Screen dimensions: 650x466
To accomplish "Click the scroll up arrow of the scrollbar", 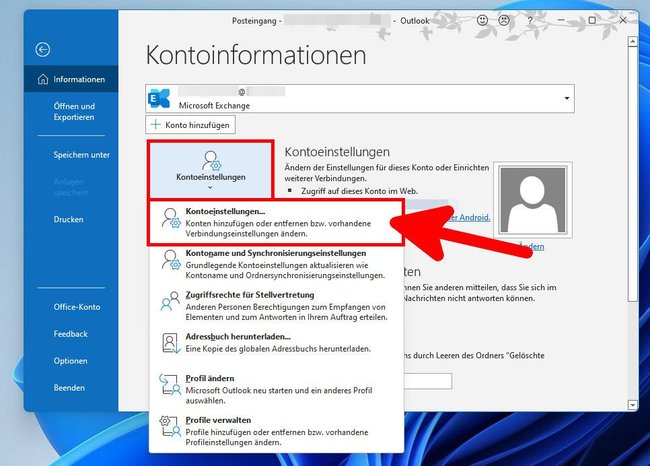I will coord(633,41).
